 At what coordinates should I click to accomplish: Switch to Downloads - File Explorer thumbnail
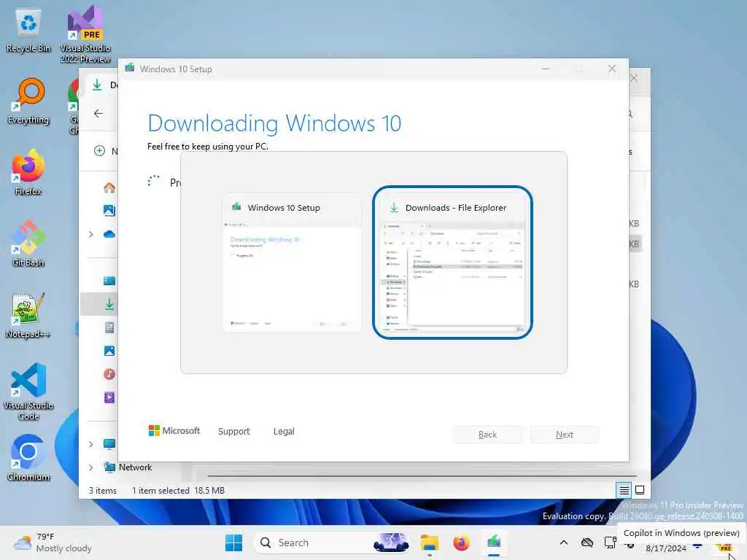(452, 262)
